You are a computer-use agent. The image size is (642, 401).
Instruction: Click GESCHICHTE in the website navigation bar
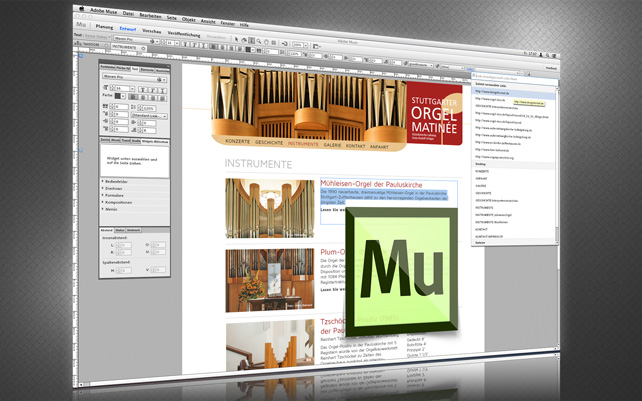point(269,143)
